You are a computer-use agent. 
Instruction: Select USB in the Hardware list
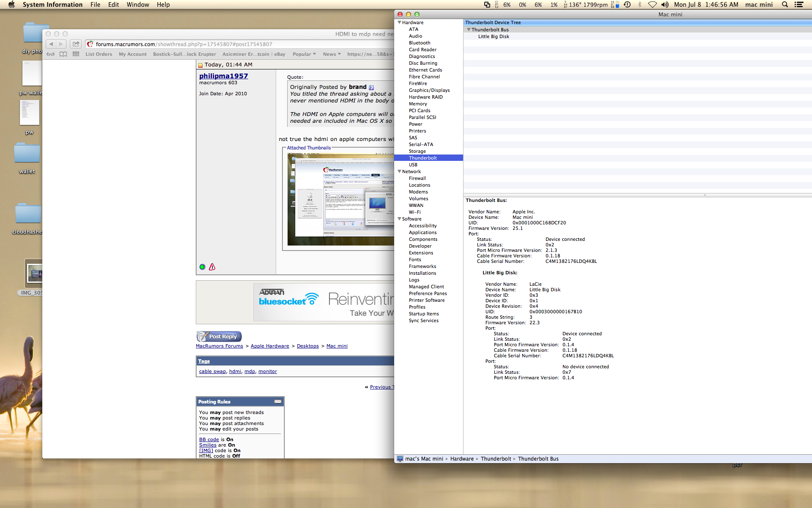[413, 165]
